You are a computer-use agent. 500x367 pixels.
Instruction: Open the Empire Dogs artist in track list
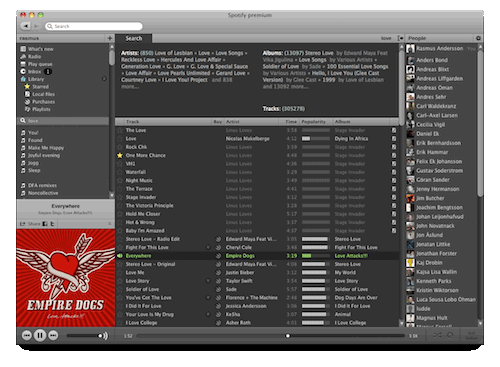point(240,256)
